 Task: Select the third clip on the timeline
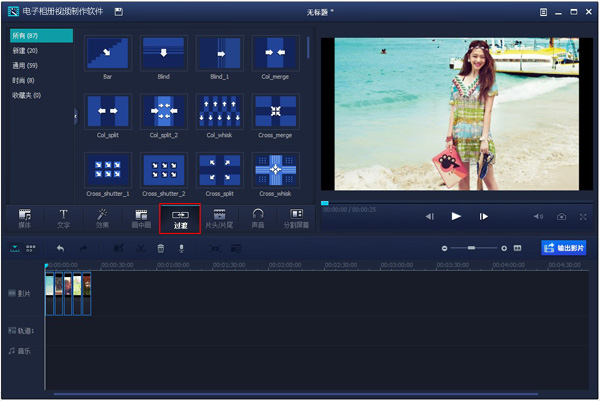pyautogui.click(x=68, y=294)
